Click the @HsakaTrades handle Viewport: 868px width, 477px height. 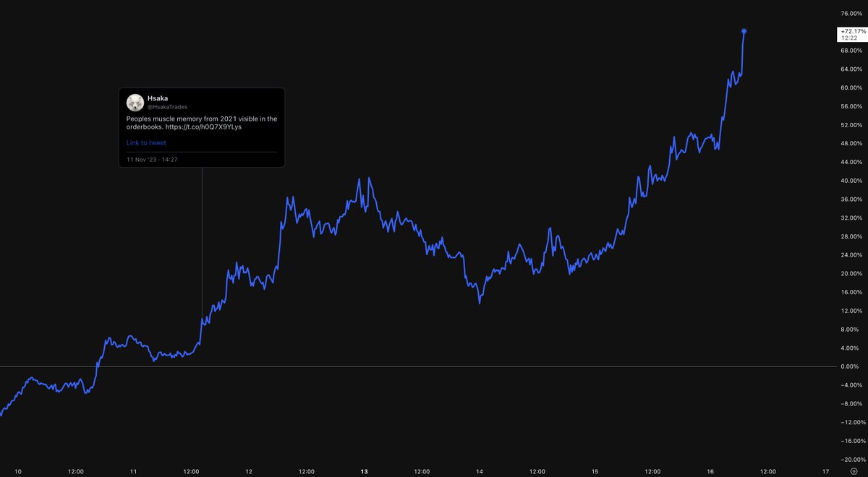(x=167, y=107)
